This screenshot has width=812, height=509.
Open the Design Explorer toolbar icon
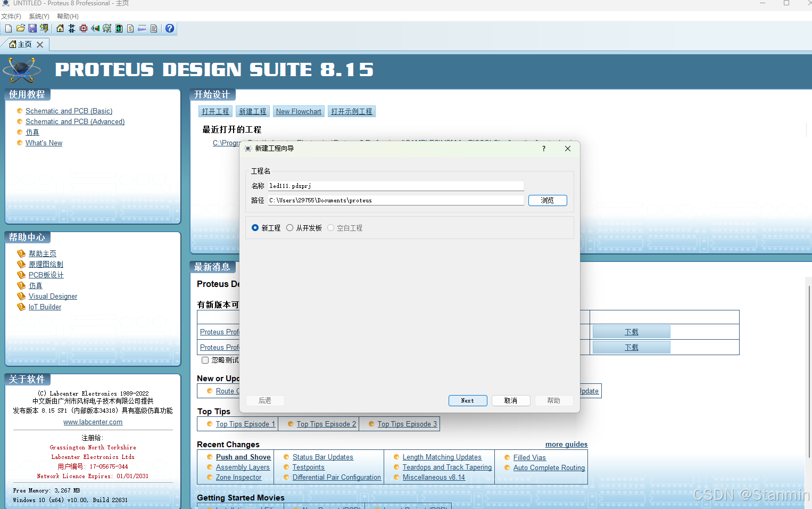(119, 28)
